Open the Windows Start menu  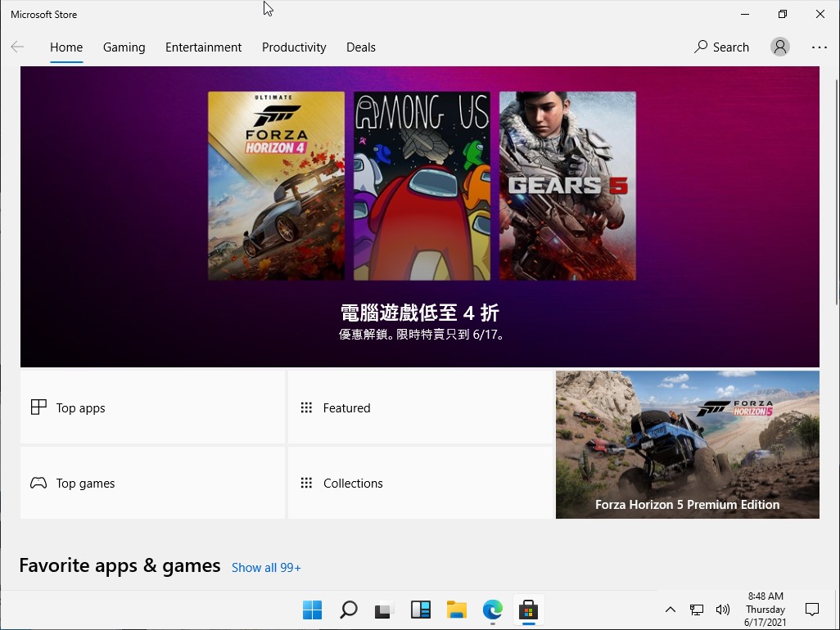[x=312, y=610]
